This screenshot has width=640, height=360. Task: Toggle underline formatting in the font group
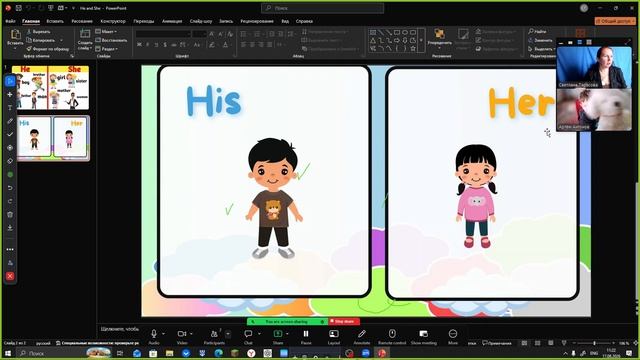(x=156, y=44)
